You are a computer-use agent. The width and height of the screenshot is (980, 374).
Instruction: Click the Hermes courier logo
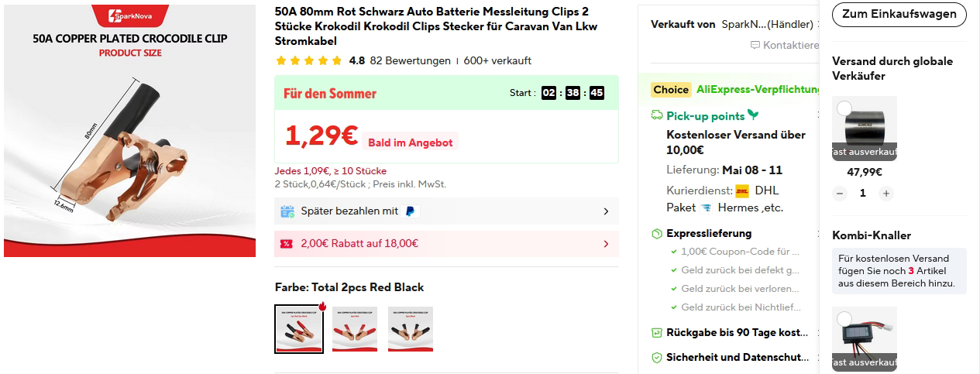[706, 208]
